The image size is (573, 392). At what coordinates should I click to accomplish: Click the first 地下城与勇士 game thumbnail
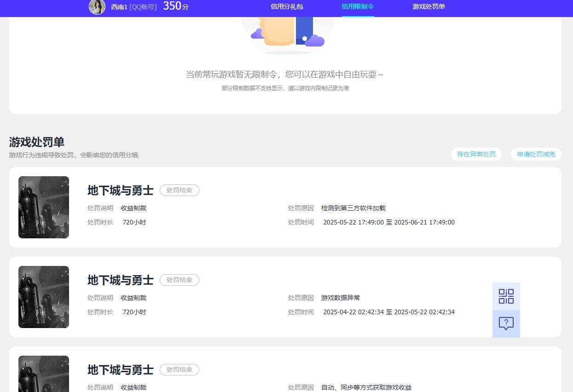point(43,207)
